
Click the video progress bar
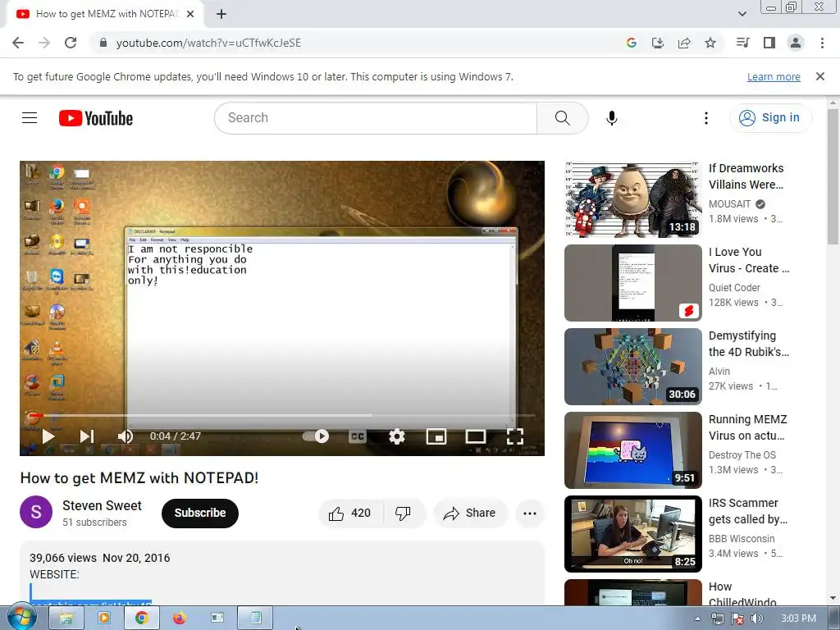pos(282,415)
